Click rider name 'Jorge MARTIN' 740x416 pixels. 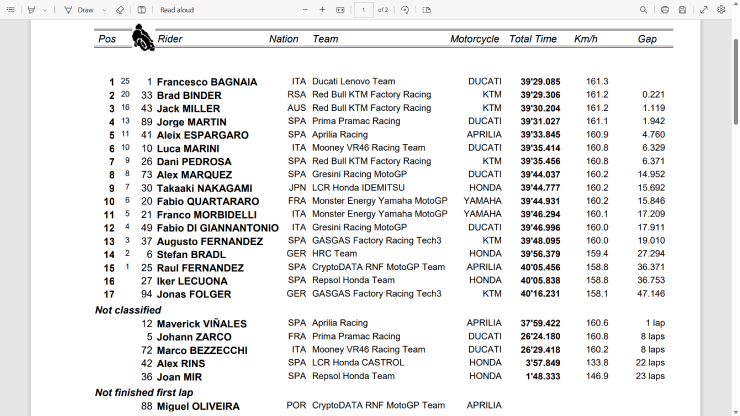[192, 122]
